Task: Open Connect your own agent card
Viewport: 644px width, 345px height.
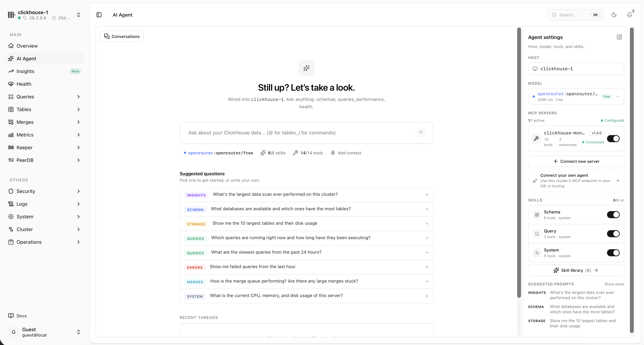Action: click(x=576, y=180)
